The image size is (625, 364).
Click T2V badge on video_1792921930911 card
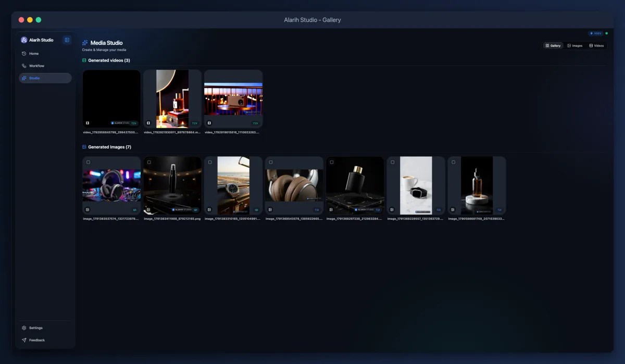(x=194, y=123)
